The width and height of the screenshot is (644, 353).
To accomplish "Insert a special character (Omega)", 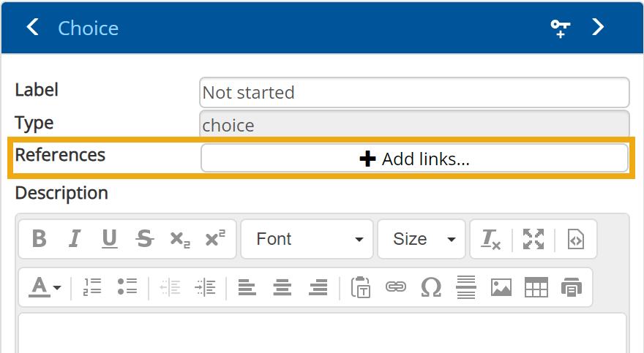I will 431,287.
